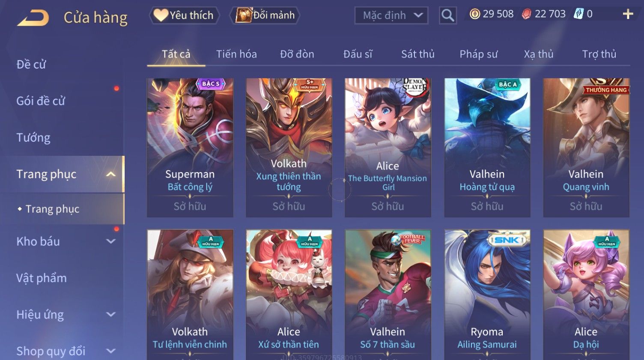This screenshot has width=644, height=360.
Task: Choose the Trang phục sub-item in the sidebar
Action: [52, 209]
